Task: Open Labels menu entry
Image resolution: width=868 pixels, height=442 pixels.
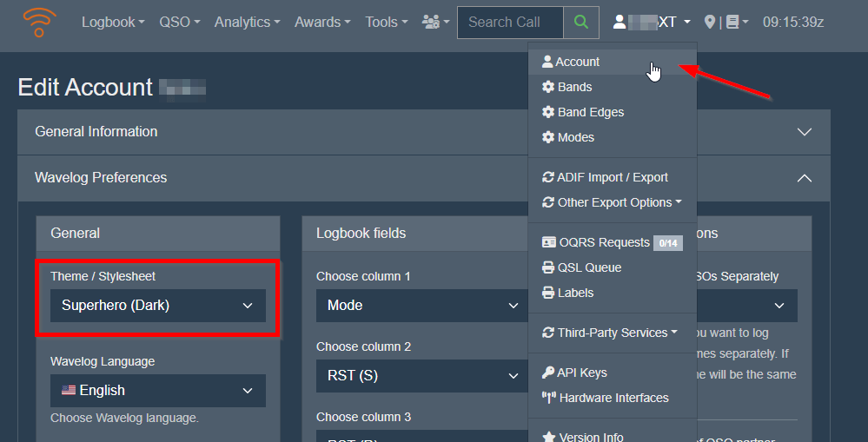Action: tap(613, 293)
